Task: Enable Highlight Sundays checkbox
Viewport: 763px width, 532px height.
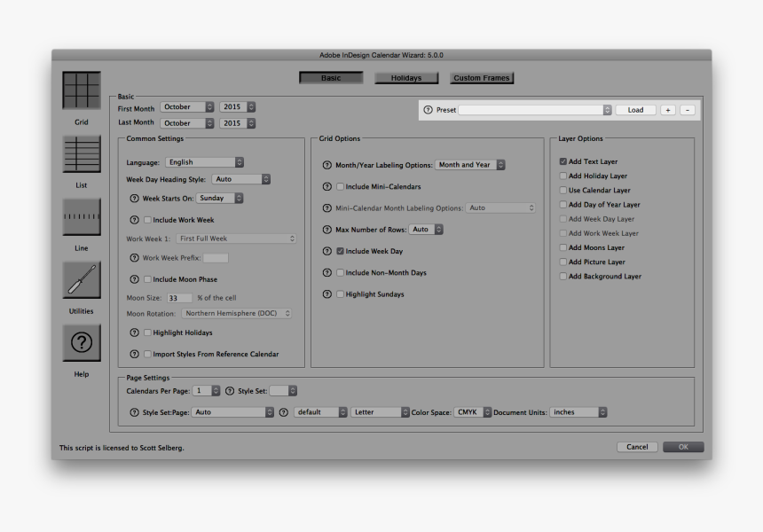Action: pos(340,294)
